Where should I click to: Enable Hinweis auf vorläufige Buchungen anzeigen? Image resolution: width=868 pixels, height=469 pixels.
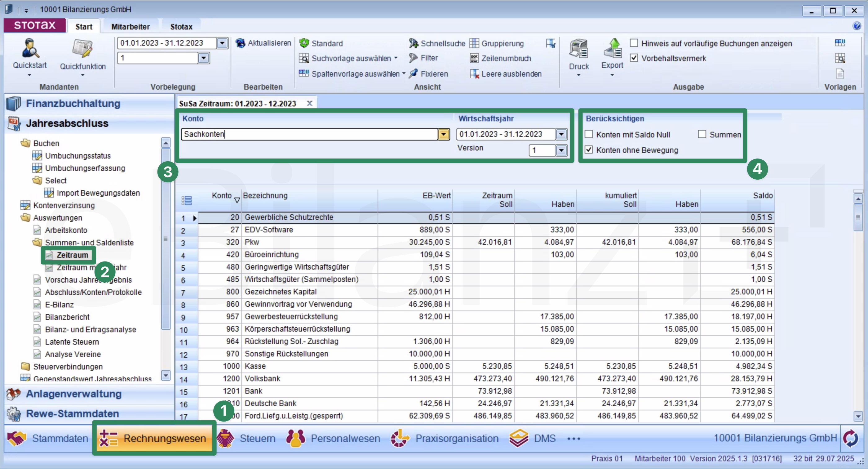tap(634, 43)
